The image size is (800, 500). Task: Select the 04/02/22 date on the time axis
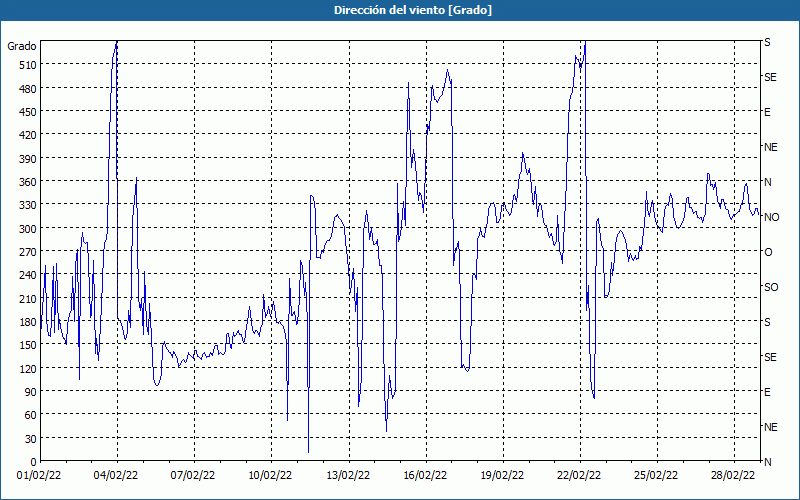coord(116,476)
